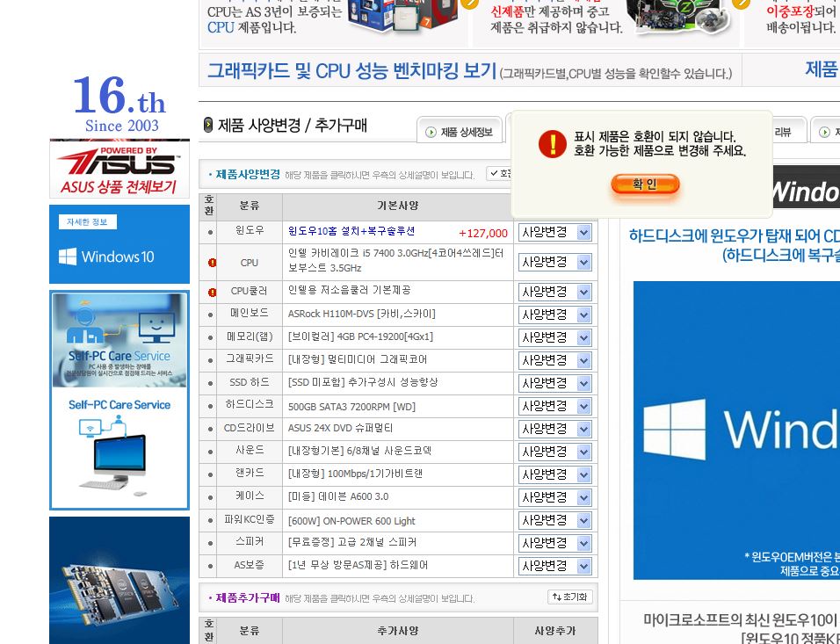The image size is (840, 644).
Task: Open the 사양변경 dropdown for the SSD 하드 row
Action: [x=554, y=383]
